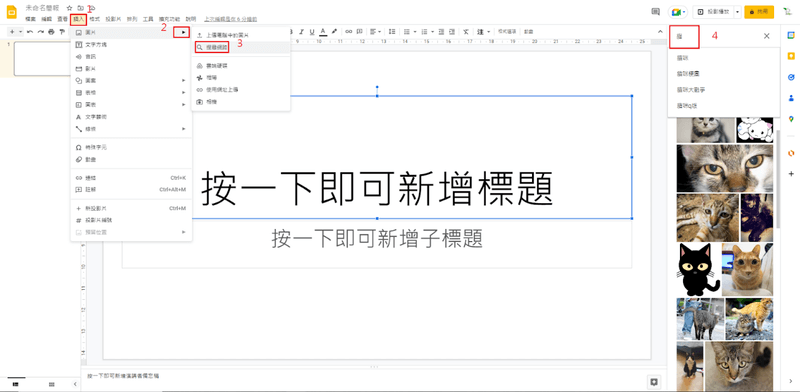Open the text alignment dropdown
Viewport: 800px width, 392px height.
[376, 32]
